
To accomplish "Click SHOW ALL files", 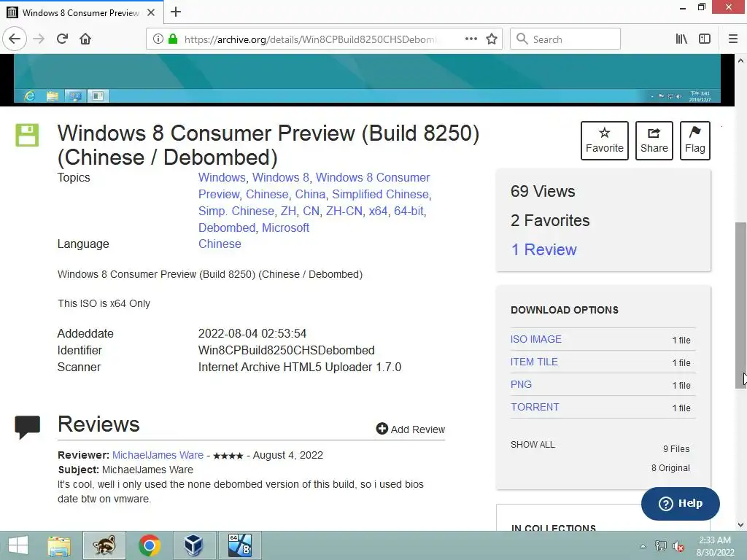I will pos(533,444).
